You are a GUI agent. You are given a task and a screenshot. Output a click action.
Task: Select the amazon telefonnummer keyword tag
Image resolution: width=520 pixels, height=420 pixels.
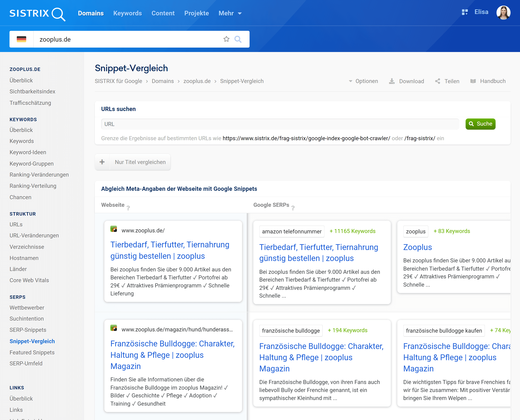pos(292,231)
